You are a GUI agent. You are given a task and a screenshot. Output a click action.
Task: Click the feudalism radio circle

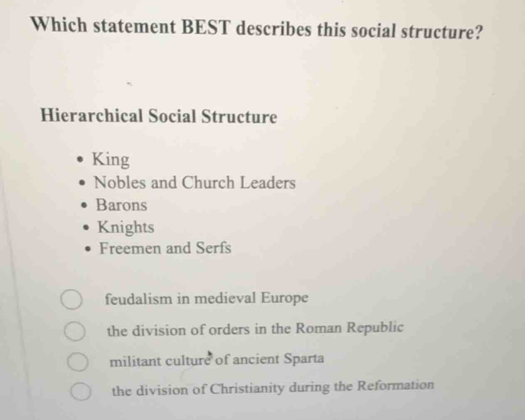point(71,300)
